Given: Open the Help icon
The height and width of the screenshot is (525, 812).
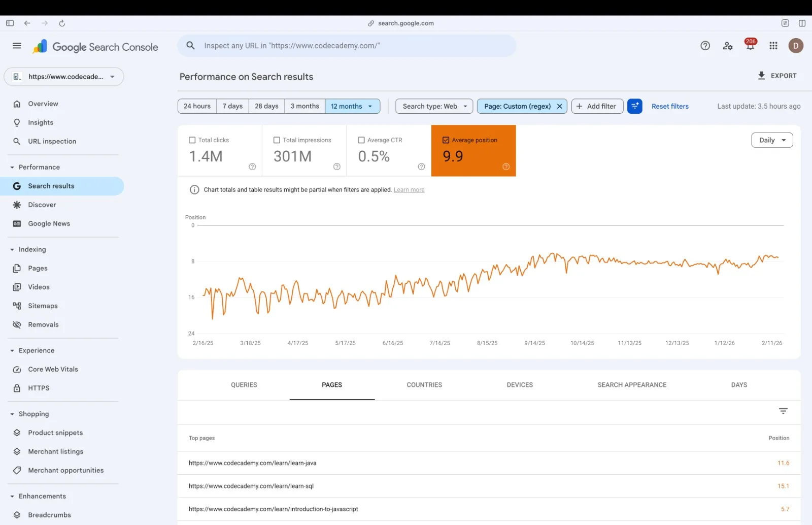Looking at the screenshot, I should (705, 46).
